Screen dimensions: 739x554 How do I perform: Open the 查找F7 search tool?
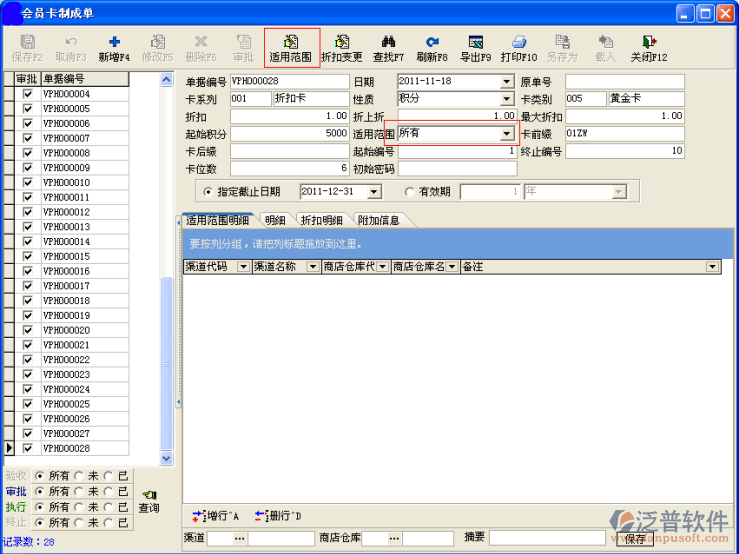[x=388, y=44]
